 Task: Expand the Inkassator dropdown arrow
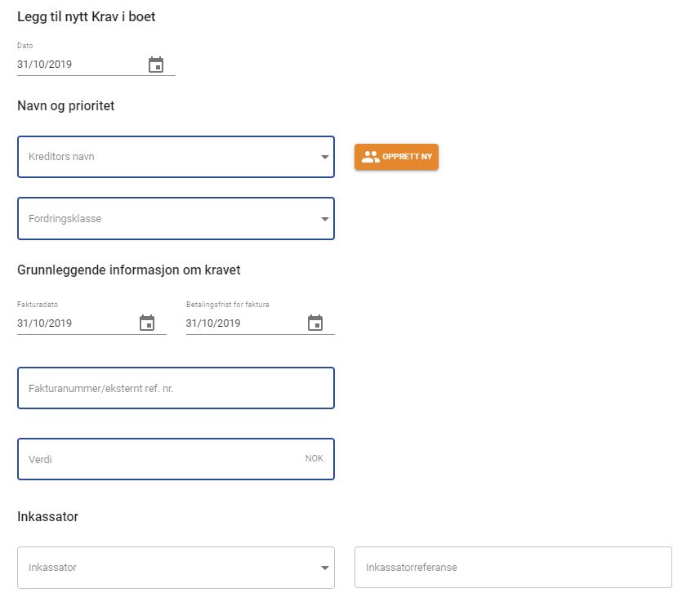324,568
